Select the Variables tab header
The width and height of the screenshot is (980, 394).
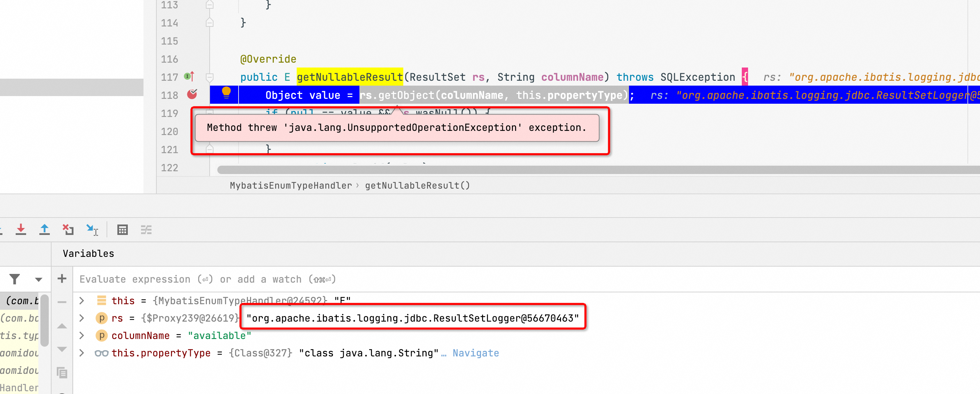coord(88,254)
